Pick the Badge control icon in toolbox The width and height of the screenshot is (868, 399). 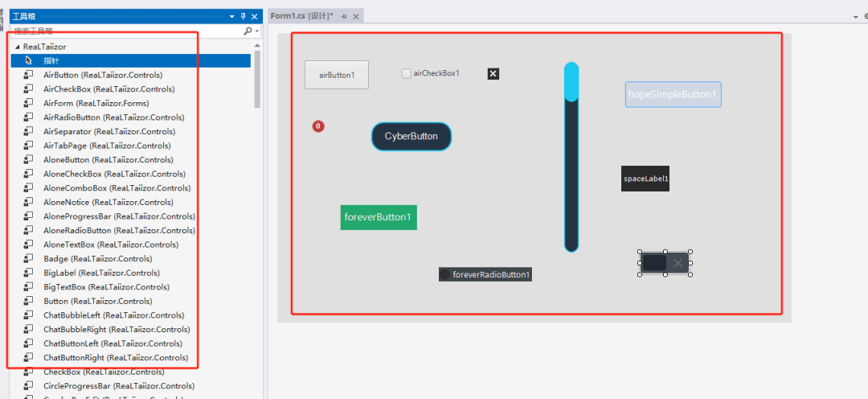[28, 259]
